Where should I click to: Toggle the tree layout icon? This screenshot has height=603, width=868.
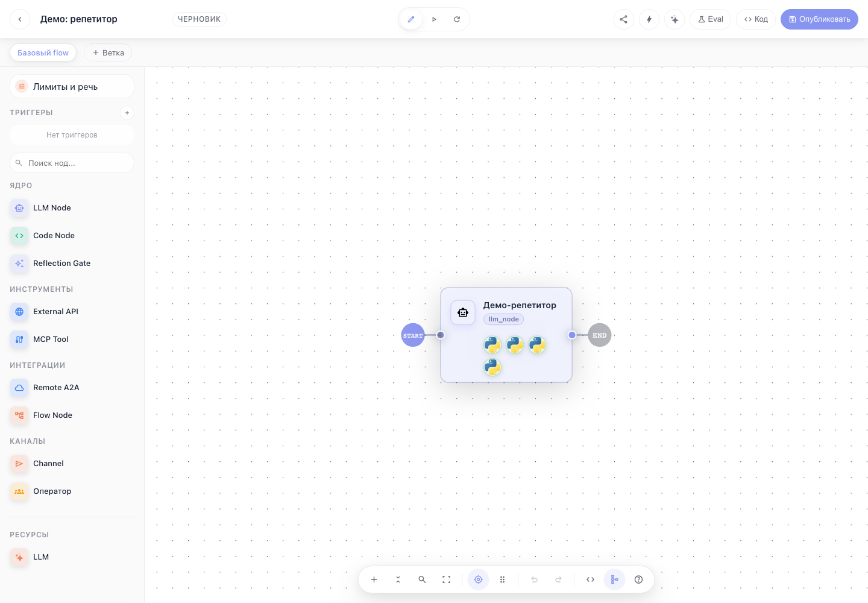pyautogui.click(x=614, y=579)
